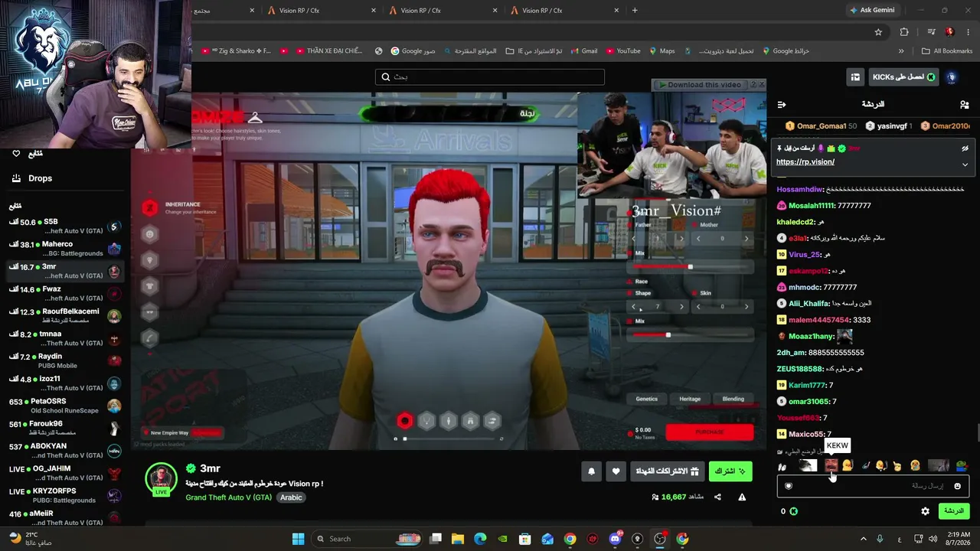Follow 3mr with heart button
The height and width of the screenshot is (551, 980).
(x=616, y=471)
